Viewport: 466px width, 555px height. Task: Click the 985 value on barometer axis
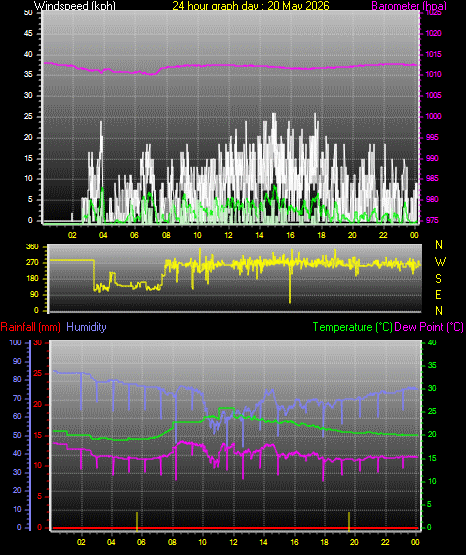click(x=432, y=178)
